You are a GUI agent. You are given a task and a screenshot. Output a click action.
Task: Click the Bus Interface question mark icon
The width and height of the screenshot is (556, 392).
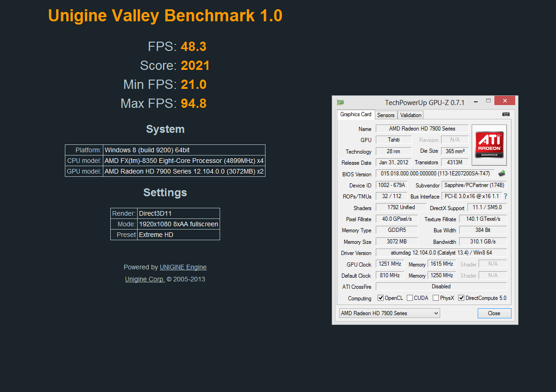tap(505, 196)
